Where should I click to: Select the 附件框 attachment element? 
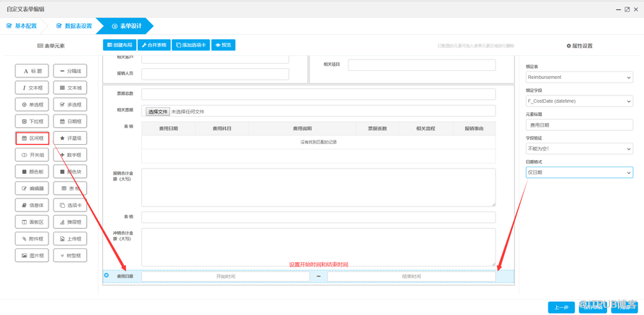32,238
